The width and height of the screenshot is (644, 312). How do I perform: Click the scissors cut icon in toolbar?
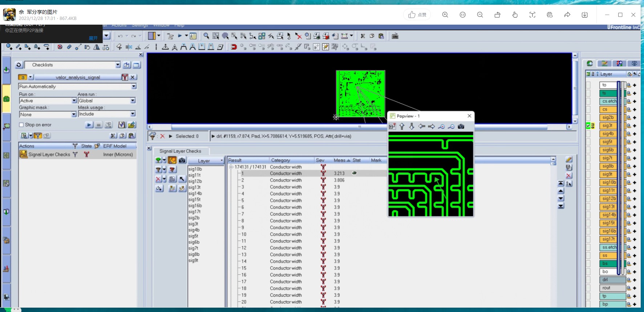point(362,36)
